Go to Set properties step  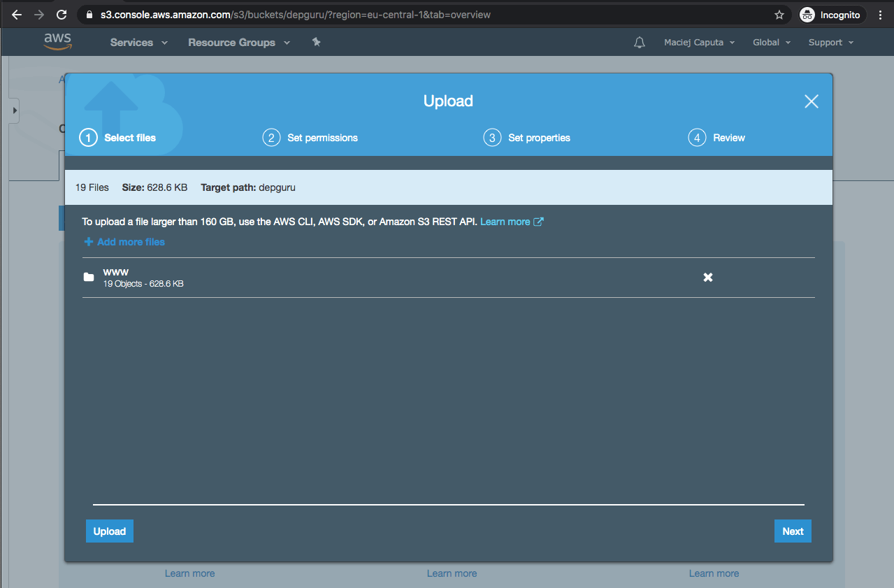[527, 138]
